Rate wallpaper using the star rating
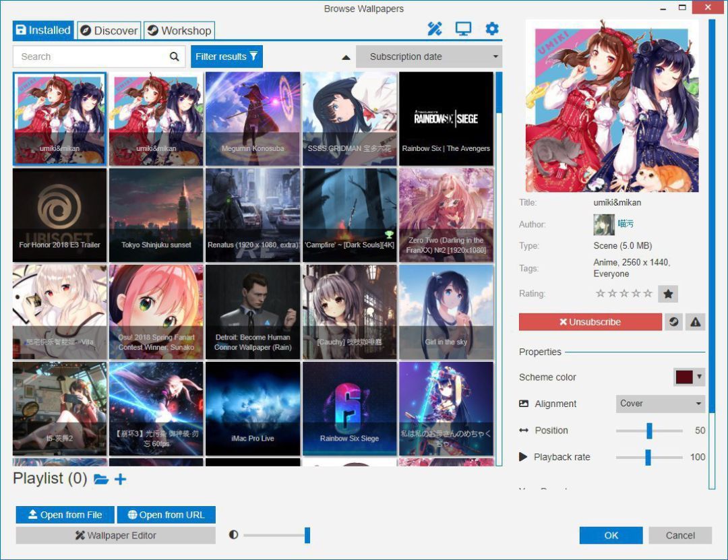Screen dimensions: 728x560 click(x=624, y=293)
